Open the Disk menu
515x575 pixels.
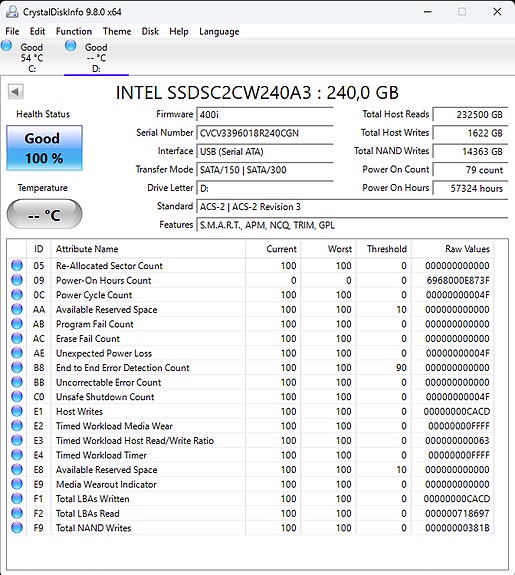pos(150,32)
